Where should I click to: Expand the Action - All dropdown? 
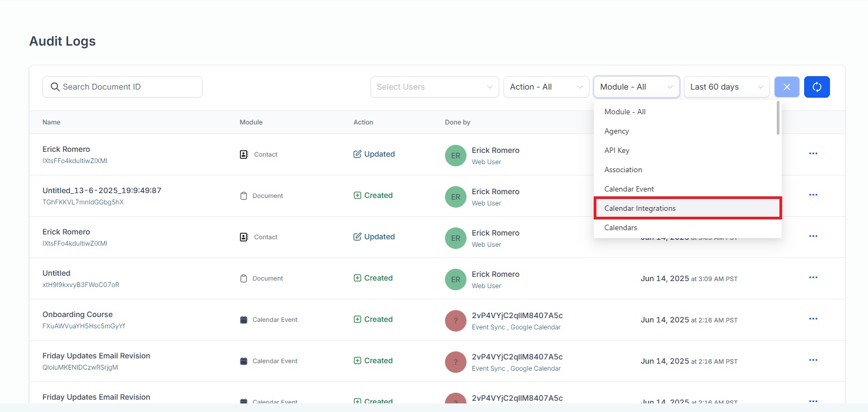coord(546,87)
